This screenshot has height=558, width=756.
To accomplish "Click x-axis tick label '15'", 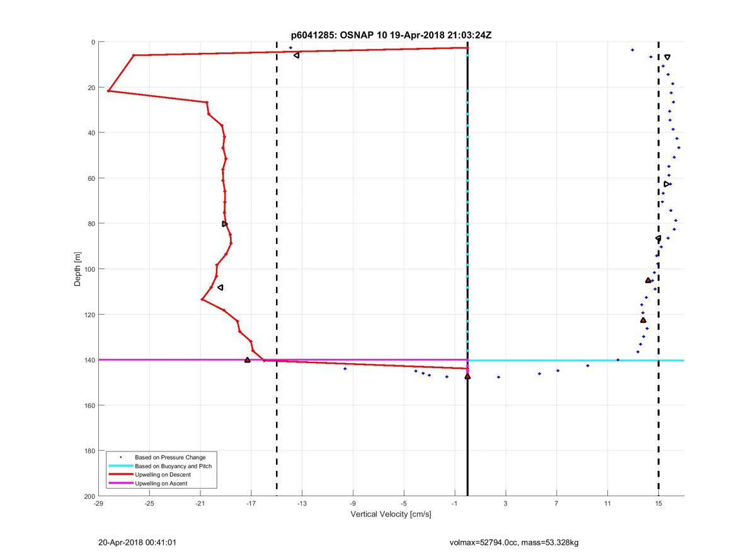I will (658, 504).
